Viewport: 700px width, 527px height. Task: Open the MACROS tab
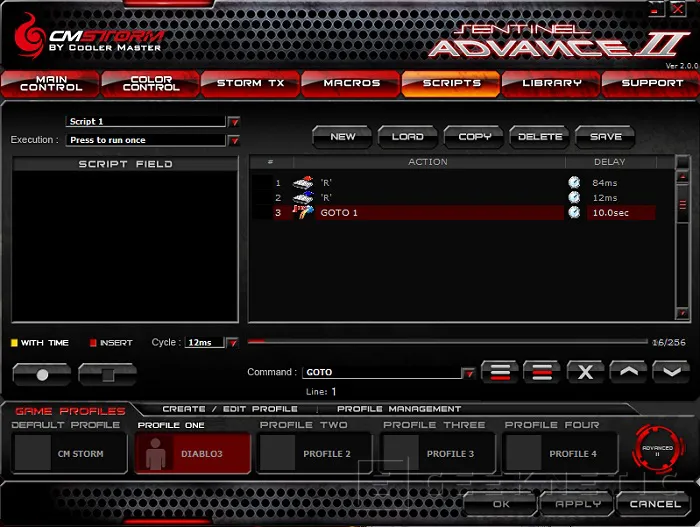pyautogui.click(x=351, y=84)
